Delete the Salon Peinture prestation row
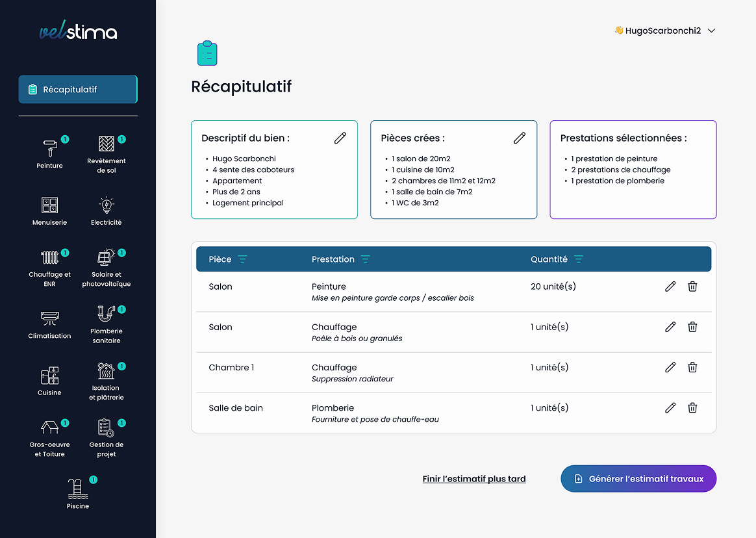 tap(692, 286)
